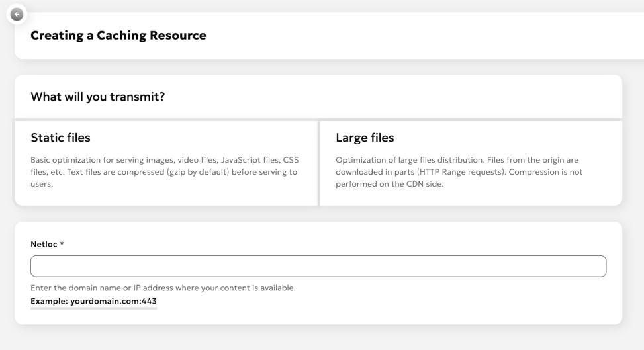Click the Static files description paragraph
The image size is (644, 350).
(x=163, y=172)
